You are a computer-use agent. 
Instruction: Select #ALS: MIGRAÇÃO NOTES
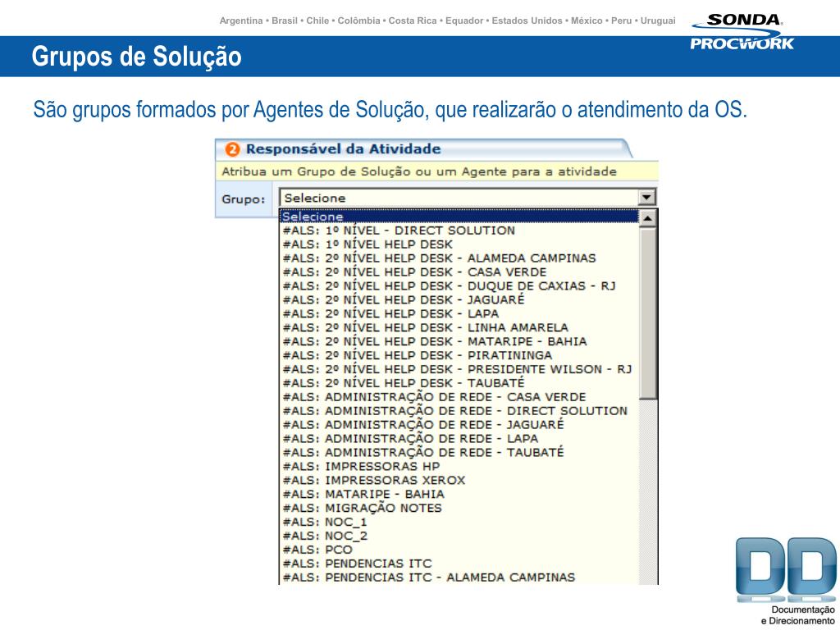pyautogui.click(x=459, y=509)
